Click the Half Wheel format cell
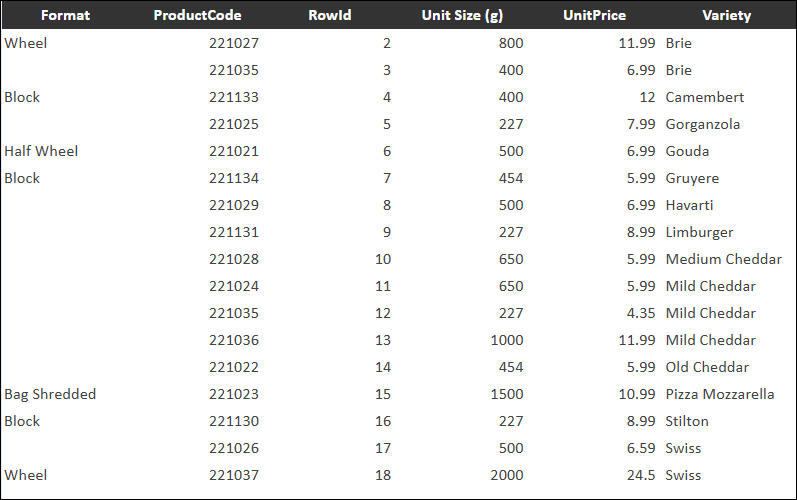Viewport: 797px width, 500px height. pos(41,151)
